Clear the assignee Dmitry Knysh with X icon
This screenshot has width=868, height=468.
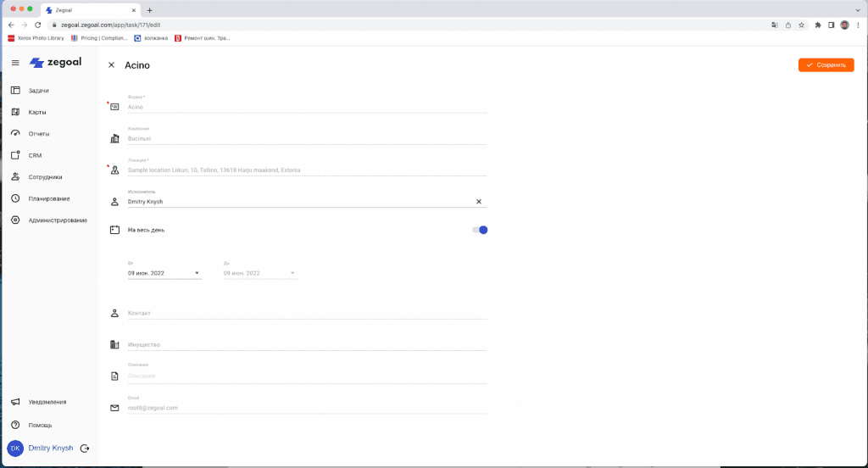click(478, 202)
